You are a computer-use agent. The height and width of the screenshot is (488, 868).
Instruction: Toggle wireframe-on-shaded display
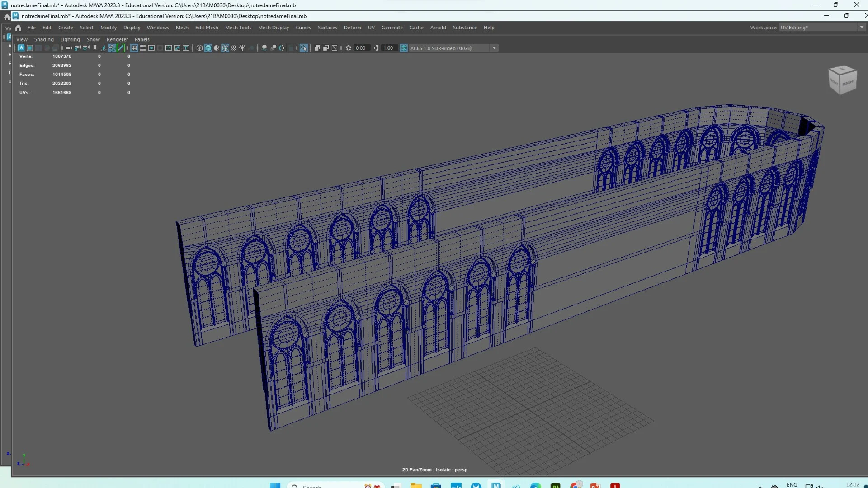(x=225, y=48)
